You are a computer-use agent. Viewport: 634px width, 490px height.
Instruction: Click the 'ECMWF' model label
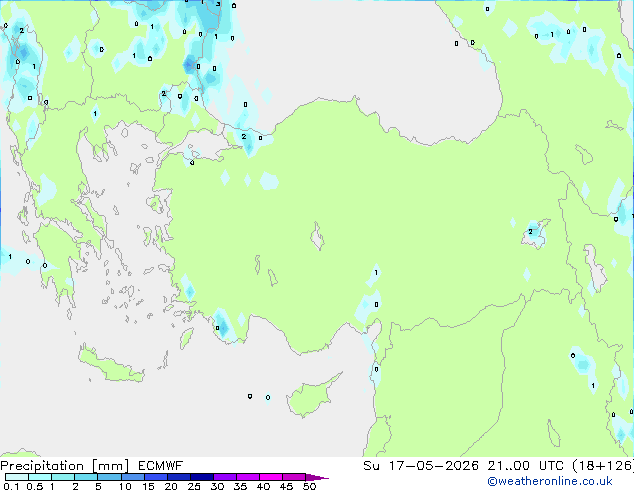[x=161, y=466]
